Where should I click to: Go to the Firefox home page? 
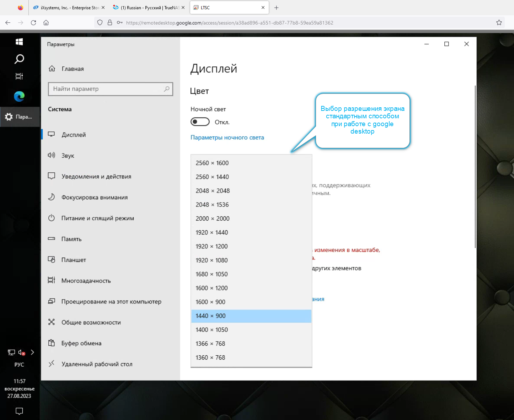pos(46,23)
